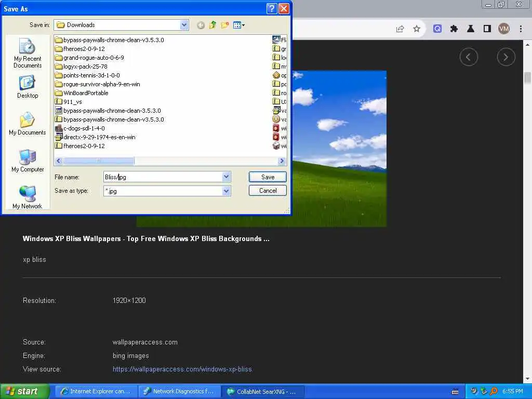The height and width of the screenshot is (399, 532).
Task: Open the VM profile avatar in Chrome
Action: coord(504,29)
